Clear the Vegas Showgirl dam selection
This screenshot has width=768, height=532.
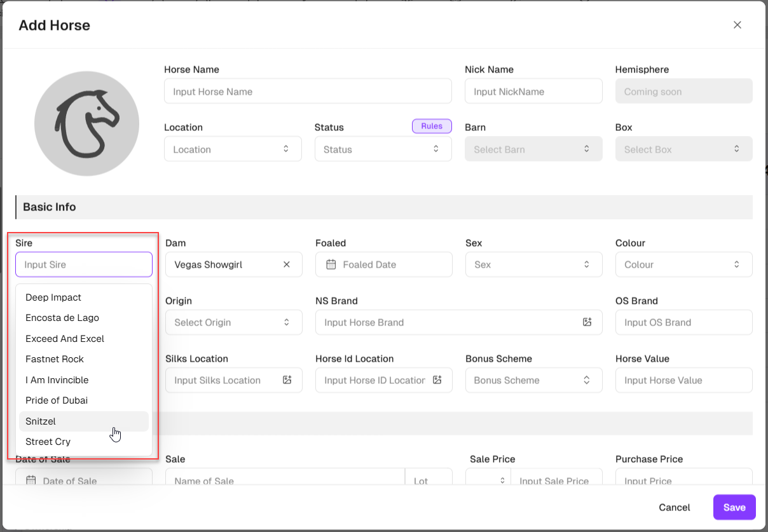pos(287,264)
